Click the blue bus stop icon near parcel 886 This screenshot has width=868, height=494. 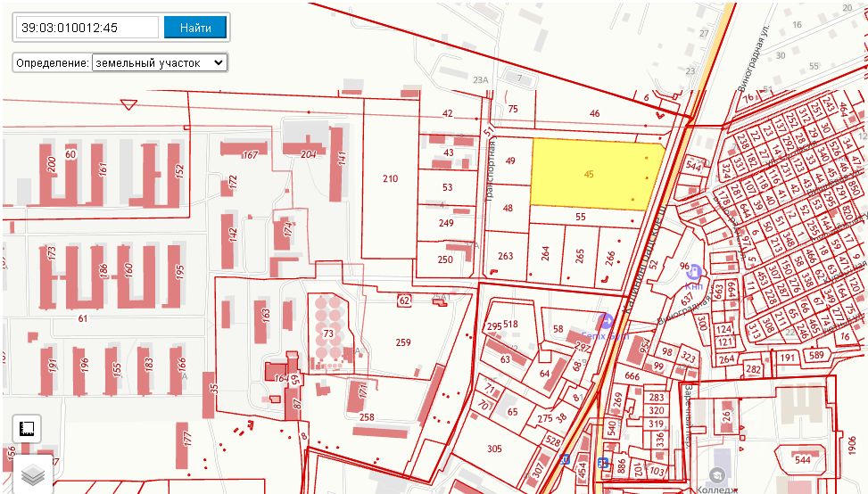pyautogui.click(x=603, y=463)
